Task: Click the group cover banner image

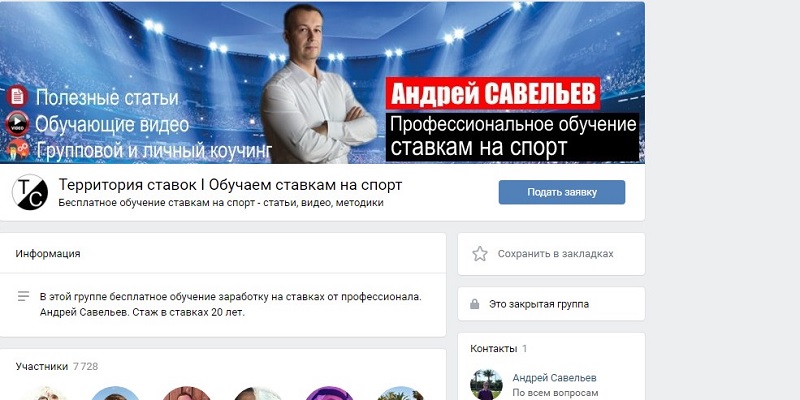Action: 322,83
